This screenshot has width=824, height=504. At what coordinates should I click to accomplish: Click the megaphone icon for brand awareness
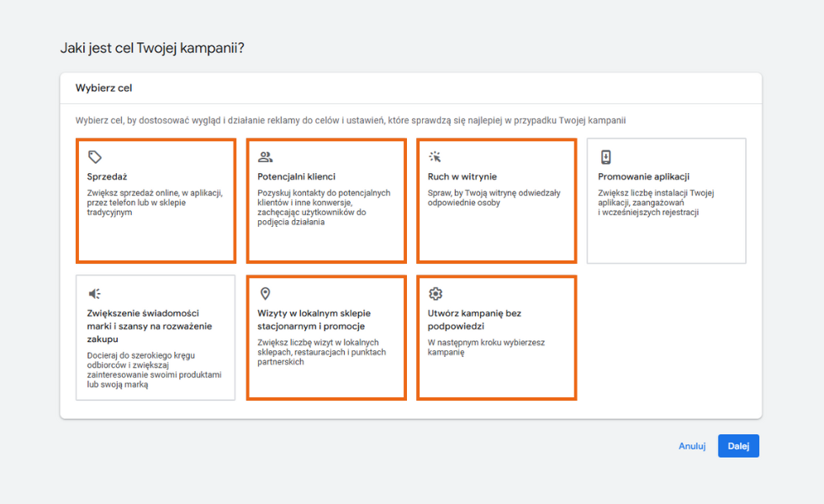(x=95, y=293)
